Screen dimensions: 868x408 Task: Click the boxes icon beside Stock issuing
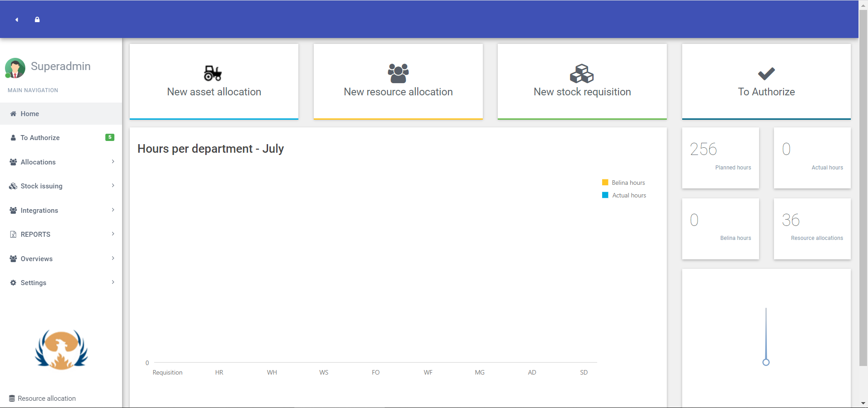pyautogui.click(x=13, y=186)
